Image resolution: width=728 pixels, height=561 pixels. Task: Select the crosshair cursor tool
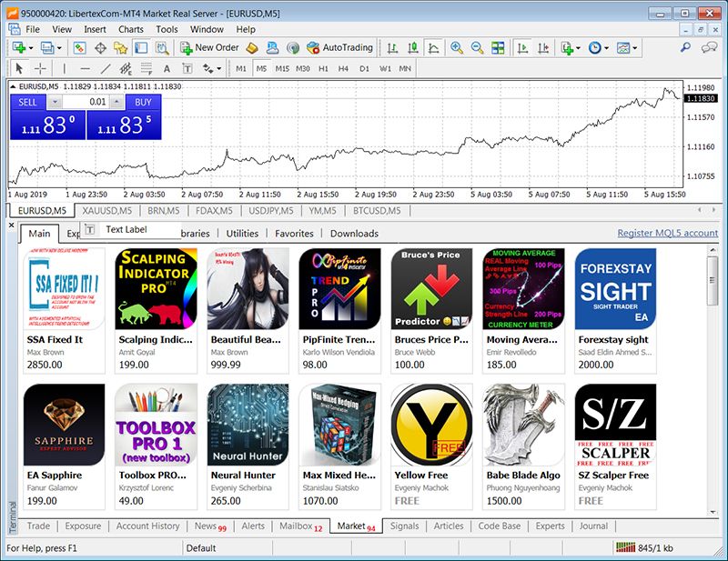(x=40, y=69)
